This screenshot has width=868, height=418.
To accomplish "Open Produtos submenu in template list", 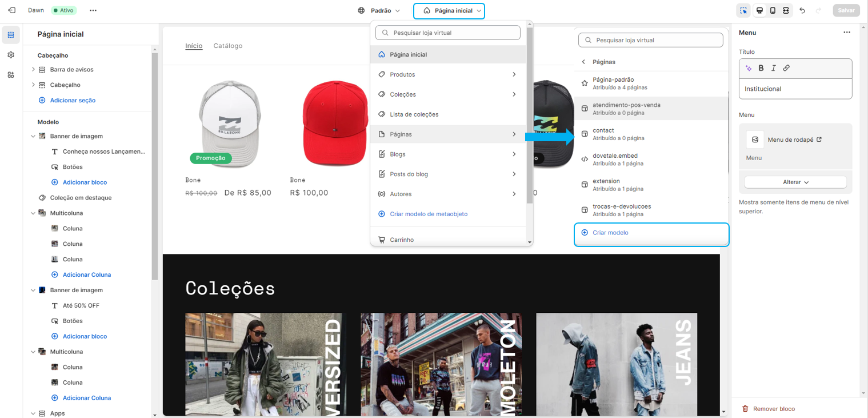I will click(448, 74).
